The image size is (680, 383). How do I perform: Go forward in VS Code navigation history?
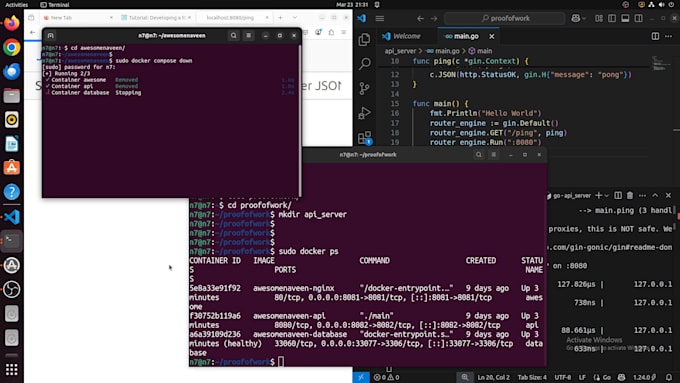[x=434, y=18]
